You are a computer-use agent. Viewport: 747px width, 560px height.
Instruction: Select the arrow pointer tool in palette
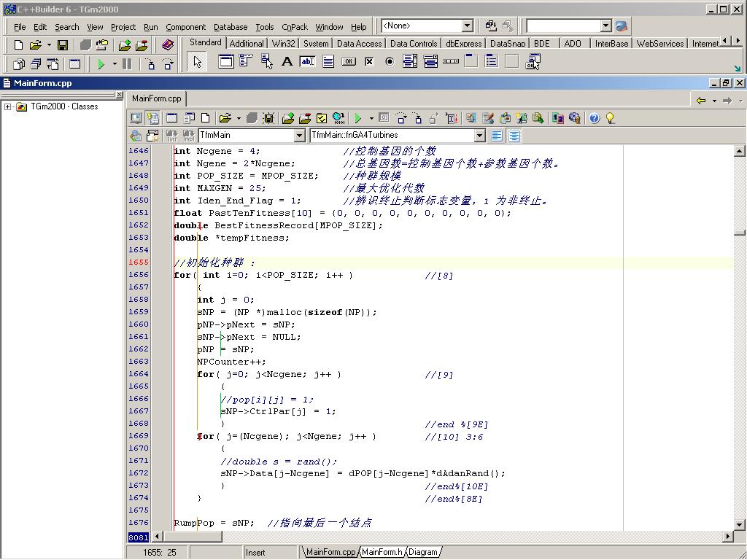tap(197, 62)
